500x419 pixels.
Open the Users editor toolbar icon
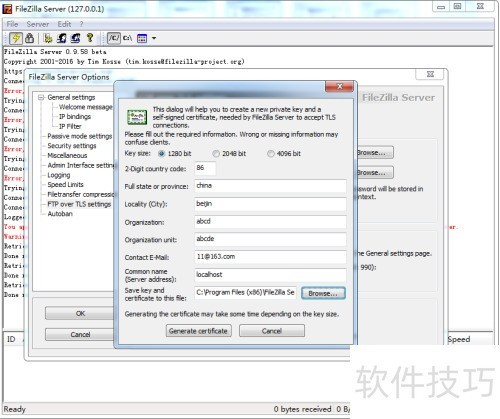[x=62, y=38]
